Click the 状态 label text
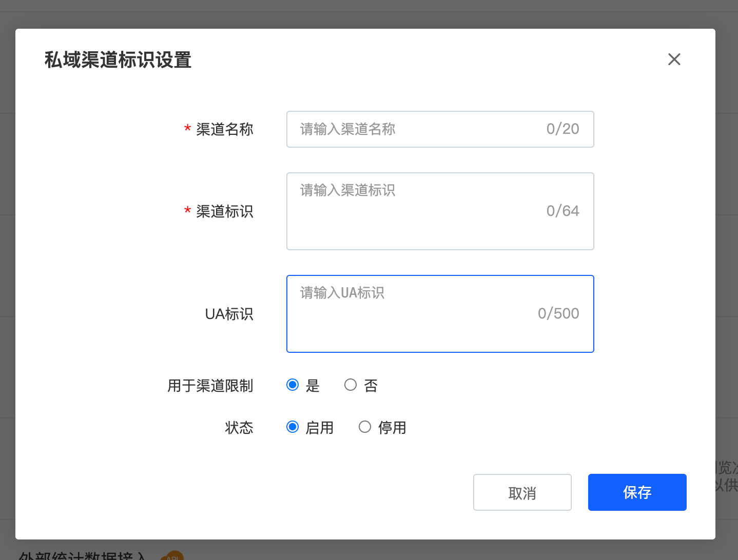 tap(239, 428)
